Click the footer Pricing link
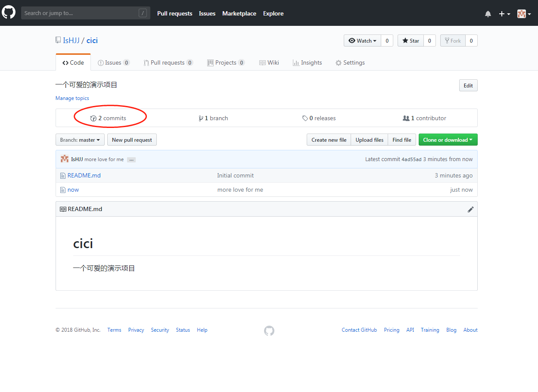Viewport: 538px width, 392px height. pyautogui.click(x=392, y=330)
